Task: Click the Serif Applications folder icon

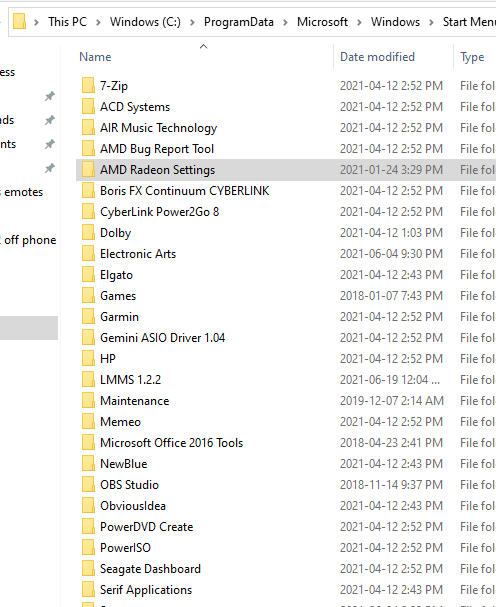Action: [88, 590]
